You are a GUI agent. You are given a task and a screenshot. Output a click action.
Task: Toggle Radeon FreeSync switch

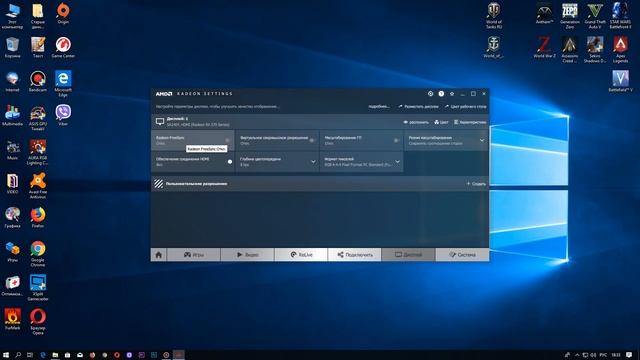click(x=227, y=140)
